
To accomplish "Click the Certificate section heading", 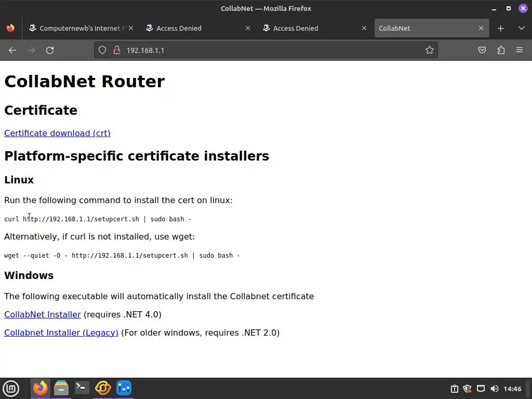I will (x=41, y=110).
